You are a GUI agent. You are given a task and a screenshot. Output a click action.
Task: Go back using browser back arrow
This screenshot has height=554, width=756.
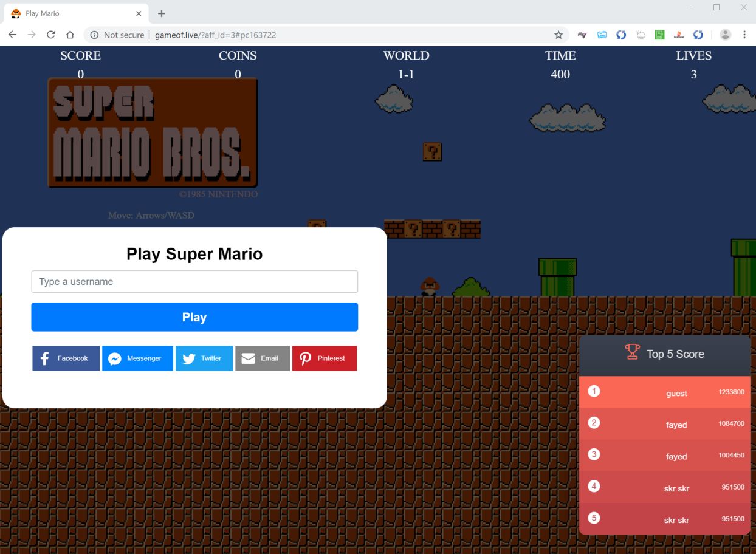tap(12, 35)
